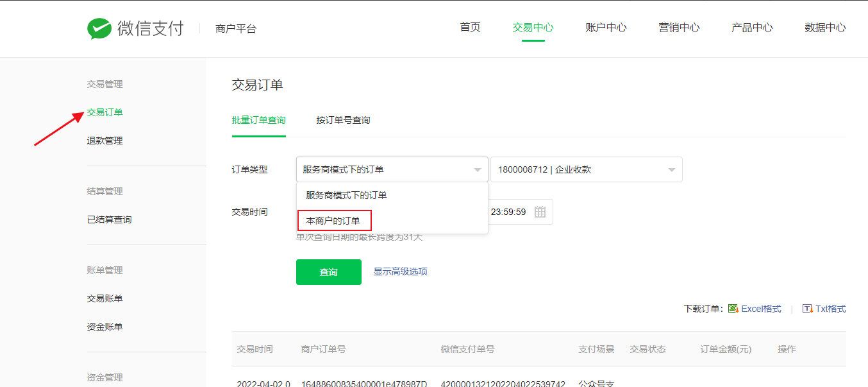Open 已结算查询 in the sidebar

point(110,219)
